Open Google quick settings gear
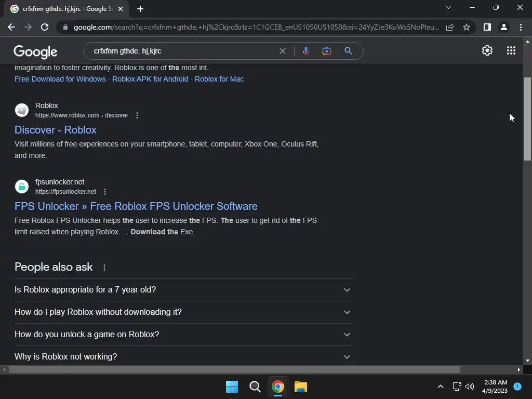Viewport: 532px width, 399px height. [x=487, y=50]
